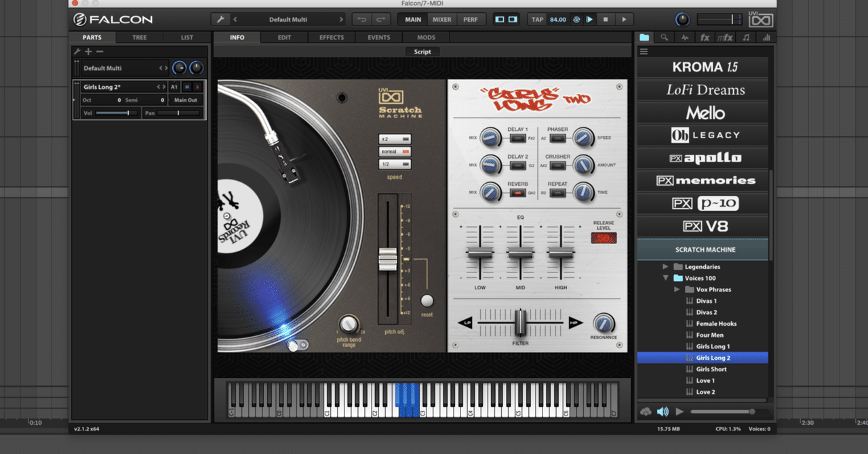
Task: Select the MODS tab
Action: (x=427, y=37)
